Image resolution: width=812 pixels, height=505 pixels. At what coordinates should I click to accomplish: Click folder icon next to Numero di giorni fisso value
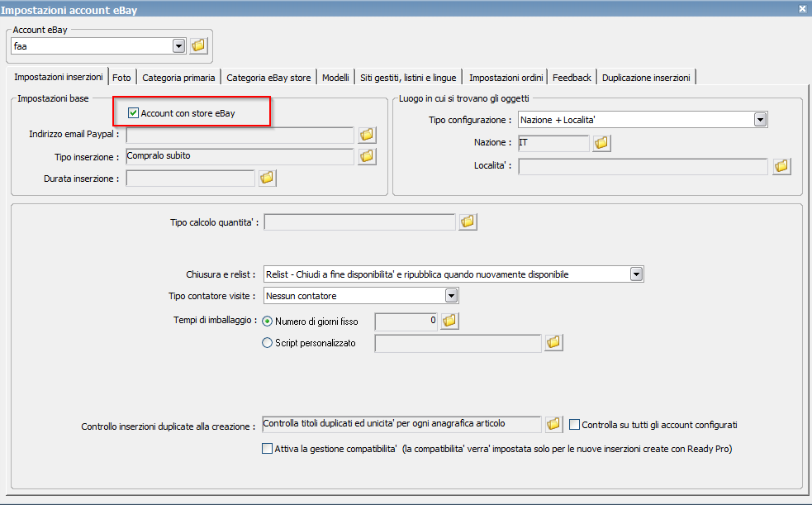[449, 322]
